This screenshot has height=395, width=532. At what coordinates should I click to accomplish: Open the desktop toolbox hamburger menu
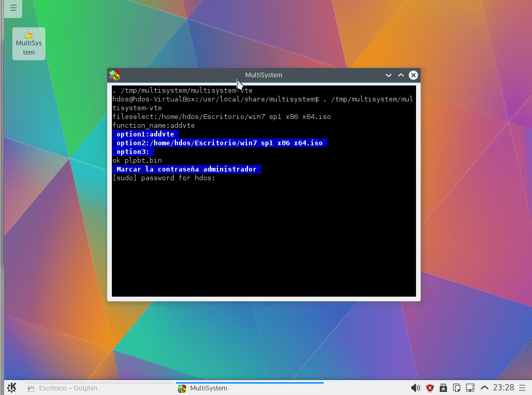13,8
